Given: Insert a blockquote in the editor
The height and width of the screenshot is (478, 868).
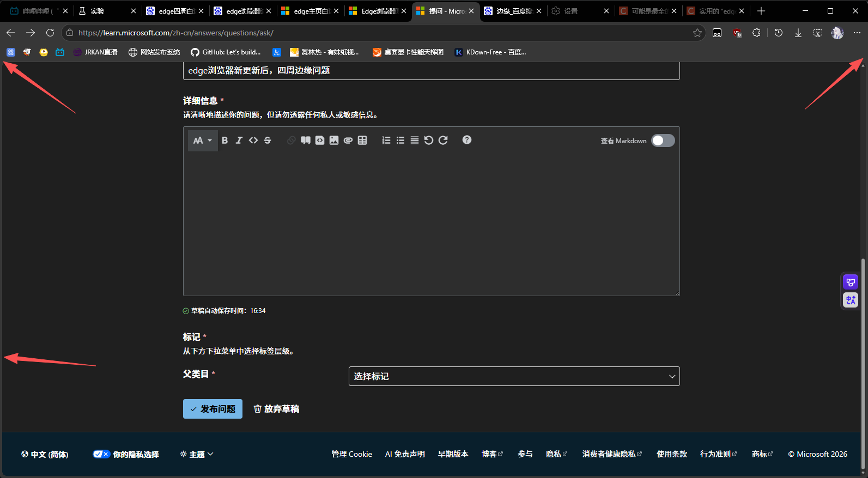Looking at the screenshot, I should coord(306,140).
